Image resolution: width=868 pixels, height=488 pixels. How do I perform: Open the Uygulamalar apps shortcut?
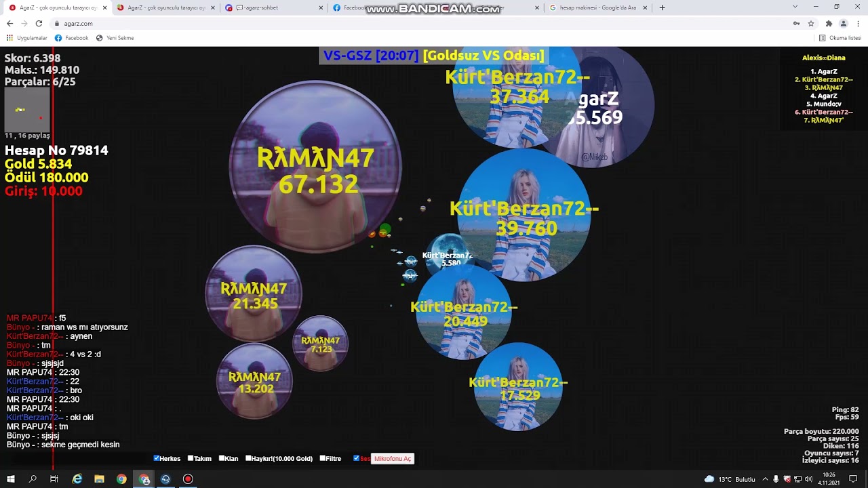(x=27, y=38)
